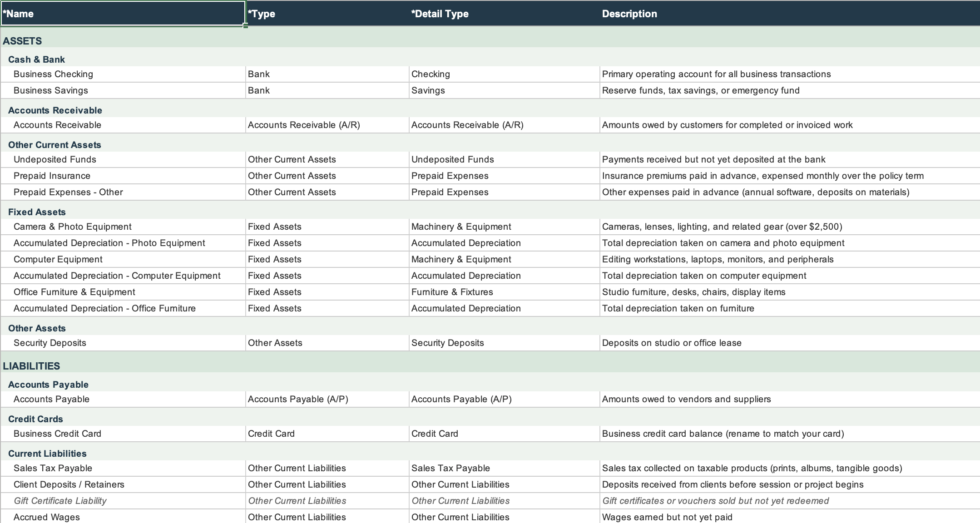Select the Sales Tax Payable name cell
The width and height of the screenshot is (980, 523).
pyautogui.click(x=123, y=468)
